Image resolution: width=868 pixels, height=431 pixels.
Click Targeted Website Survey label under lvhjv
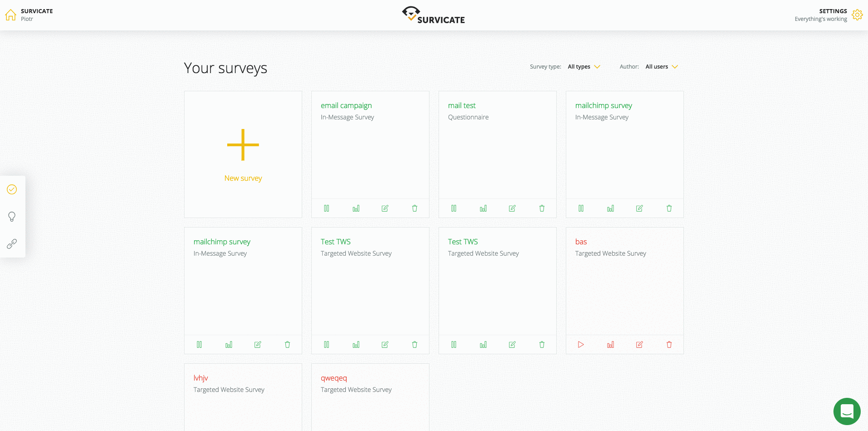pos(229,390)
